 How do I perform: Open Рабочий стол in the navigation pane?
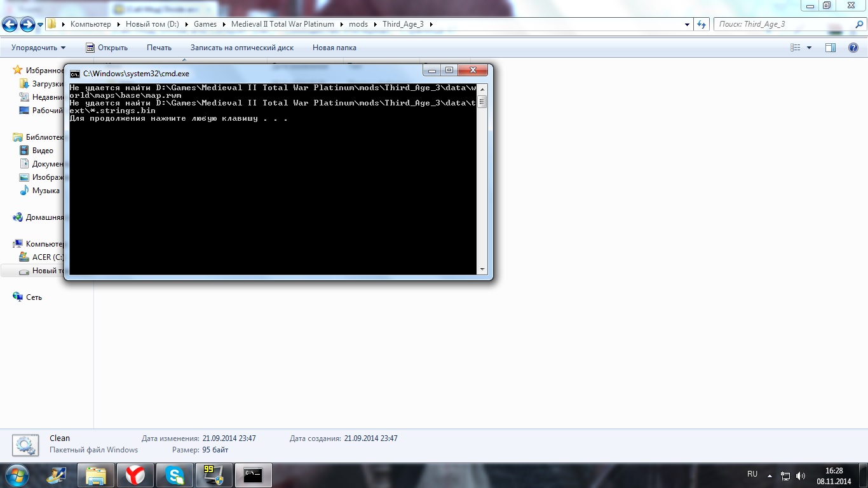[x=42, y=111]
